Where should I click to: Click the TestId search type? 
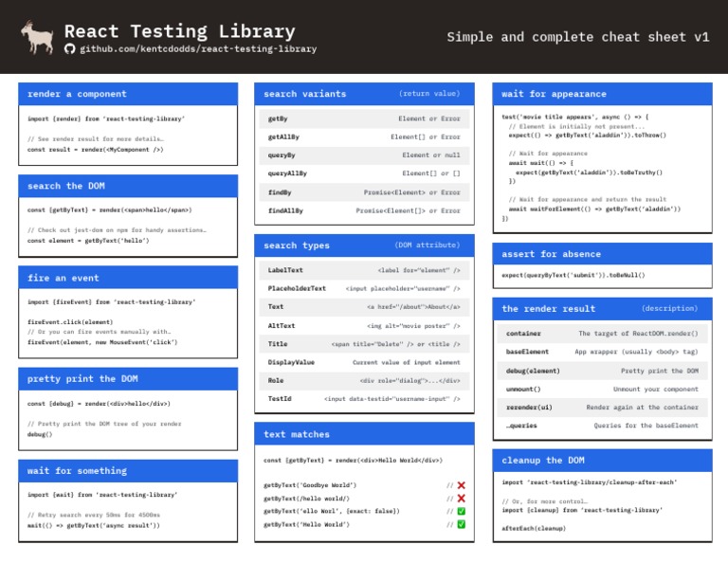click(364, 399)
